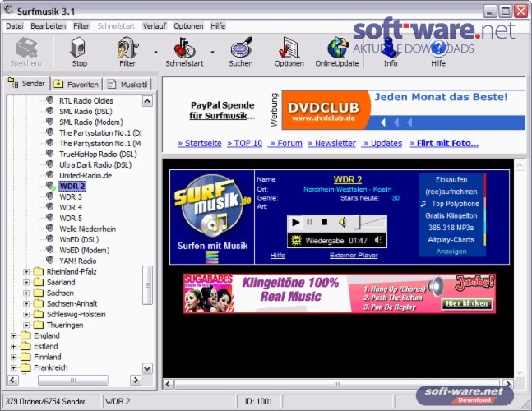
Task: Open the Hilfe menu in menu bar
Action: (x=218, y=26)
